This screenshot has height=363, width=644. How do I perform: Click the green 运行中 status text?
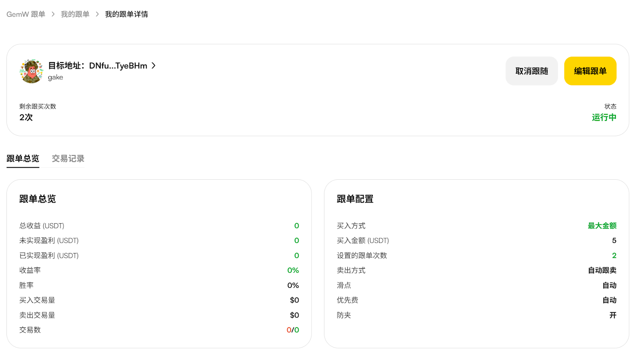point(604,117)
